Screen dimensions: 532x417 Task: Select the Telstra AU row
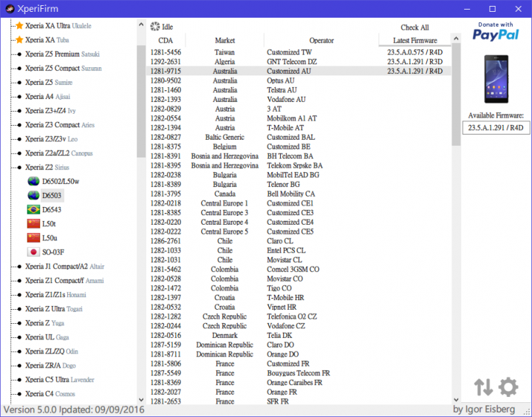(x=299, y=90)
